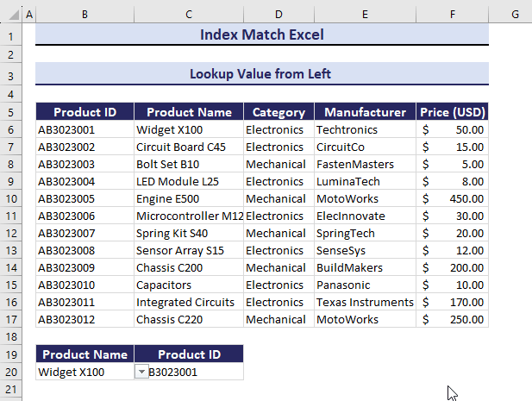Click the Category header cell
Image resolution: width=532 pixels, height=401 pixels.
click(x=278, y=112)
